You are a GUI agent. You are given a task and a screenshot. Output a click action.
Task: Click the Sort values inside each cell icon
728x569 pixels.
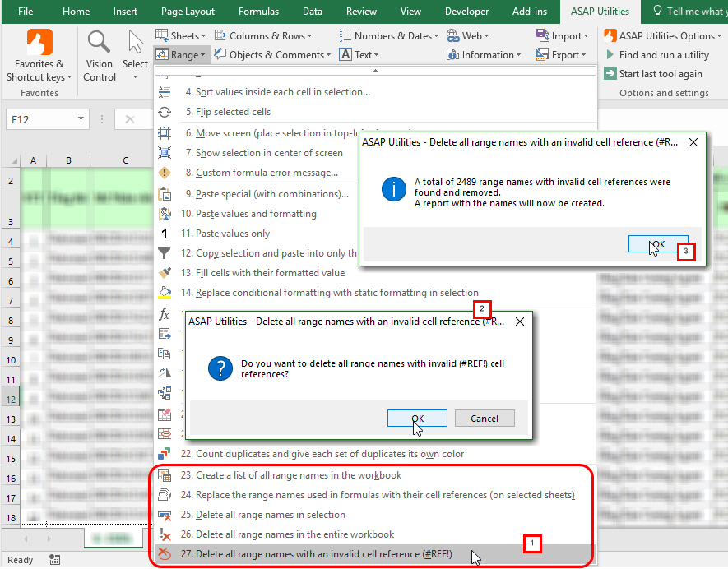[165, 92]
